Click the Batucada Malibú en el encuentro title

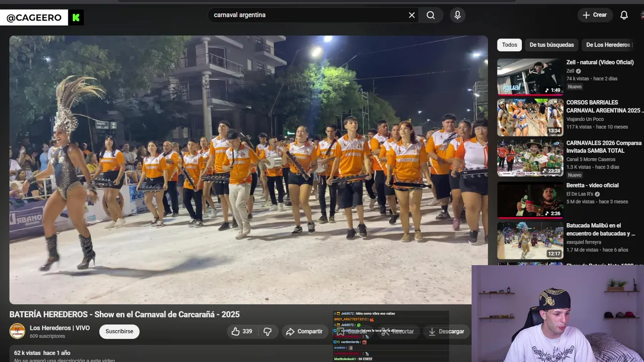(x=600, y=230)
